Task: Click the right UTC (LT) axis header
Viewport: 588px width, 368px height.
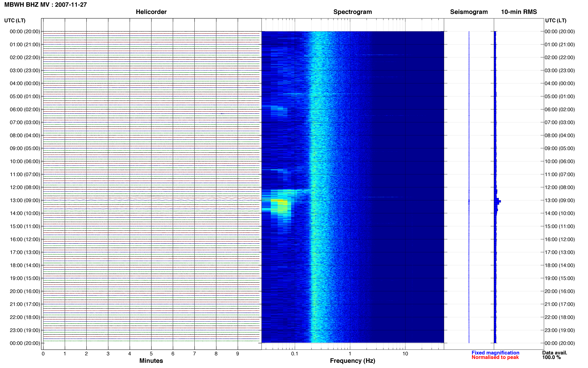Action: pyautogui.click(x=556, y=20)
